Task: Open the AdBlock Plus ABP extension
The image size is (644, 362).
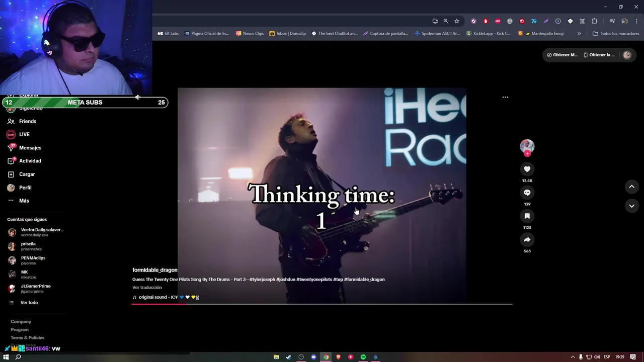Action: click(x=498, y=21)
